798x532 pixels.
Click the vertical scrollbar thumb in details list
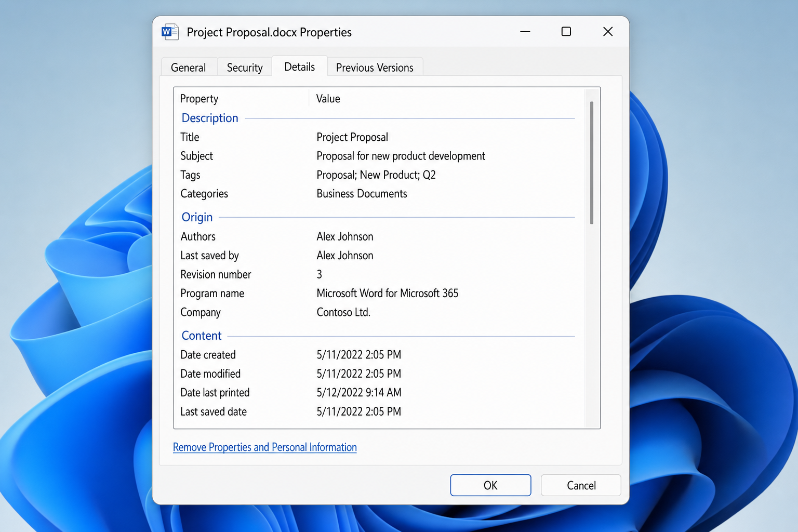point(592,163)
